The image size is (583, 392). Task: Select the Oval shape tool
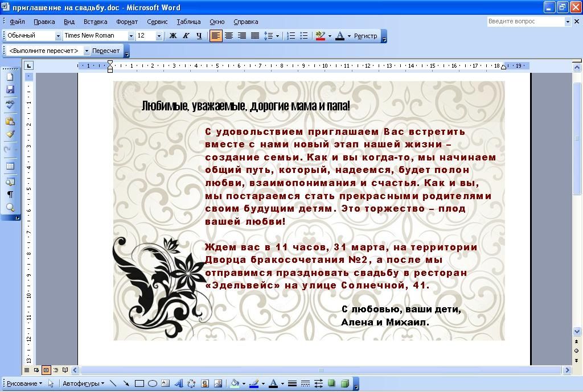point(153,383)
